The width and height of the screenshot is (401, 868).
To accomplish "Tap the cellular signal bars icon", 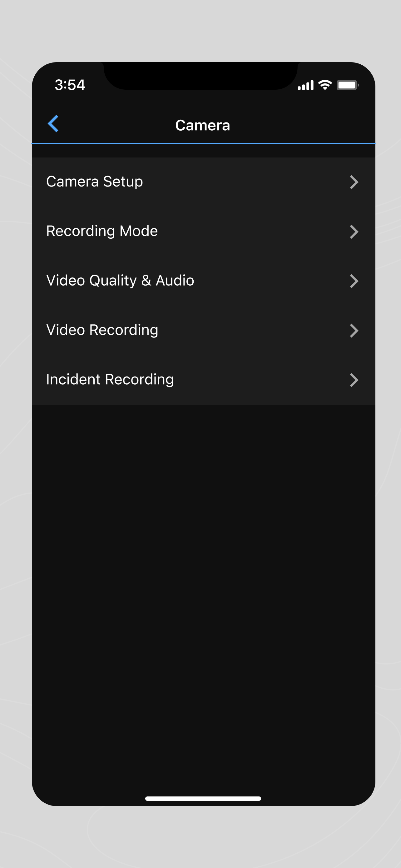I will [x=306, y=85].
